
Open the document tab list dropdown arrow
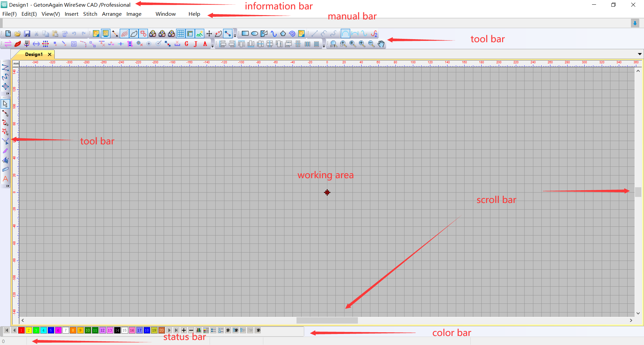(x=640, y=54)
